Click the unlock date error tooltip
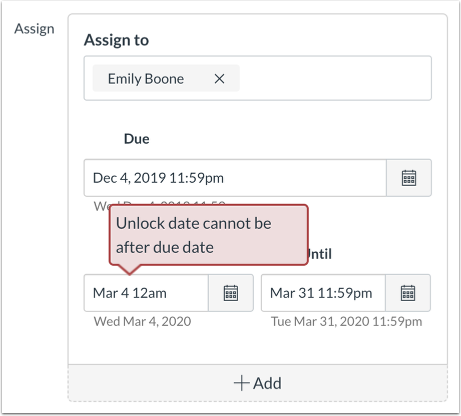The width and height of the screenshot is (461, 416). pos(209,235)
